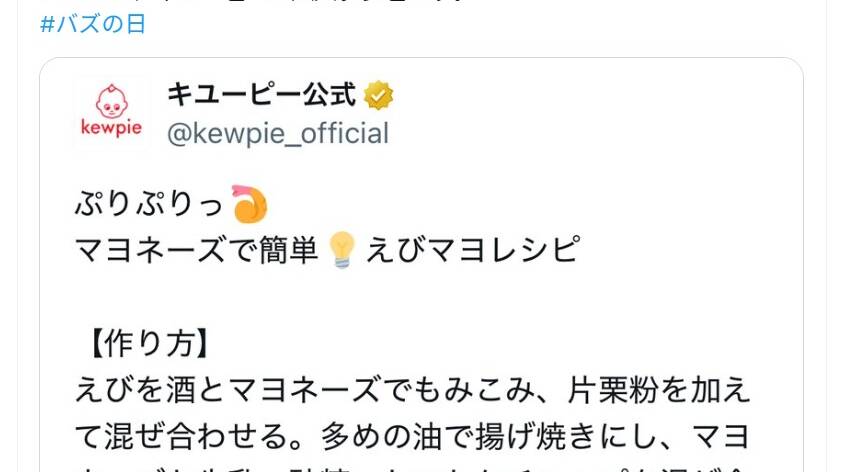This screenshot has height=472, width=841.
Task: Open the quoted tweet card background
Action: pyautogui.click(x=590, y=161)
